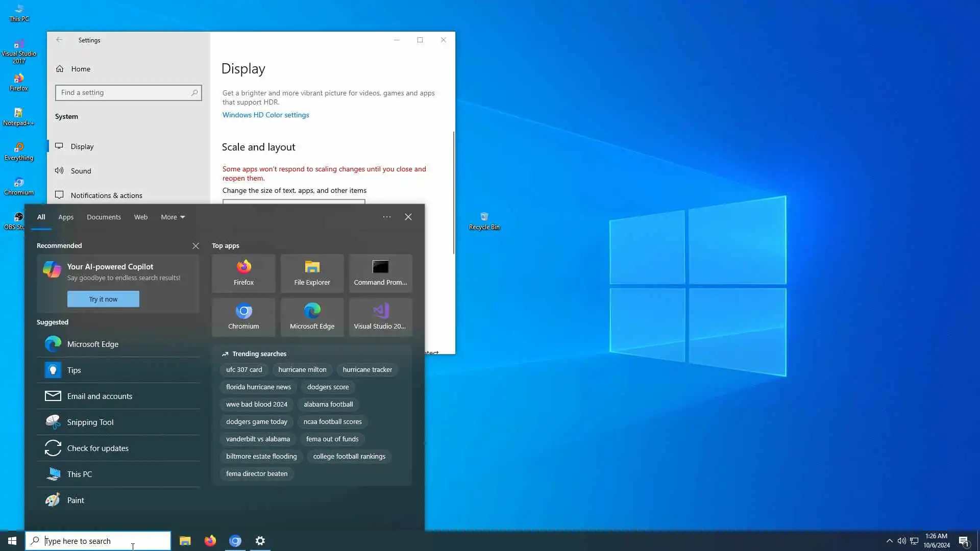Expand the More dropdown in search panel
Screen dimensions: 980x551
click(173, 217)
